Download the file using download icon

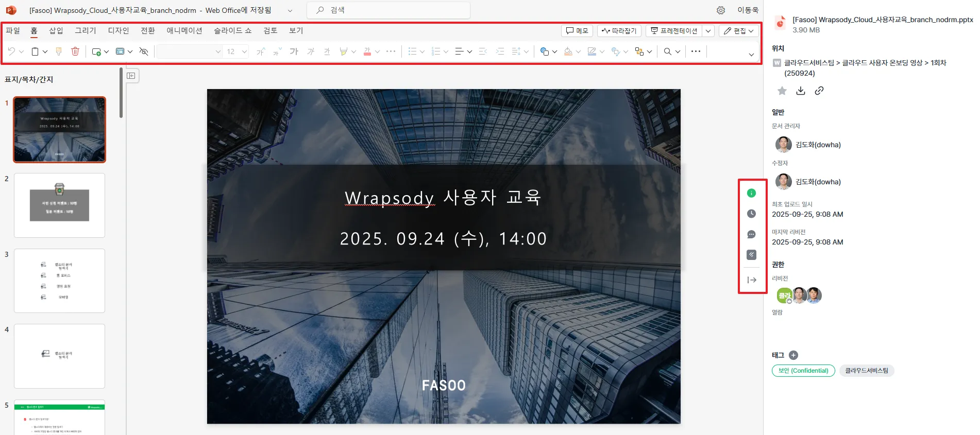coord(801,91)
